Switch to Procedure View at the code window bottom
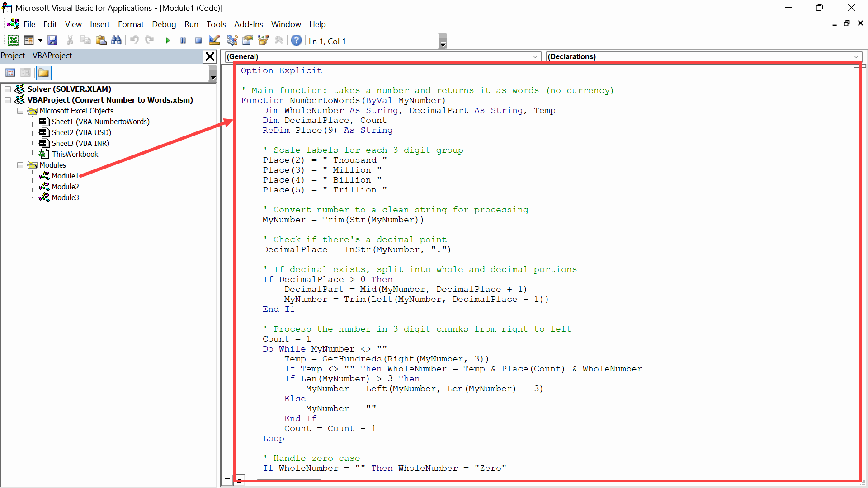 227,479
